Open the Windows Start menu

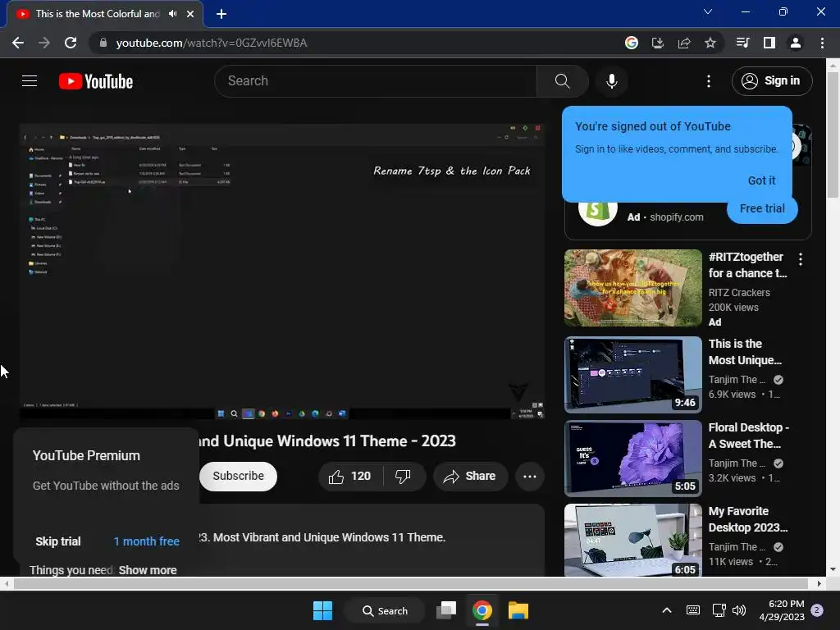pyautogui.click(x=322, y=610)
